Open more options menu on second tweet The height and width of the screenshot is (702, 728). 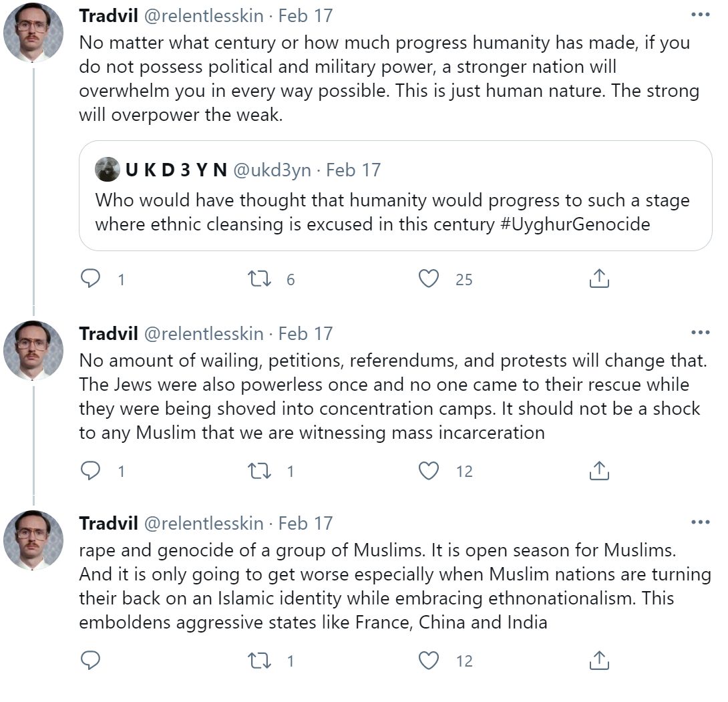pos(700,333)
